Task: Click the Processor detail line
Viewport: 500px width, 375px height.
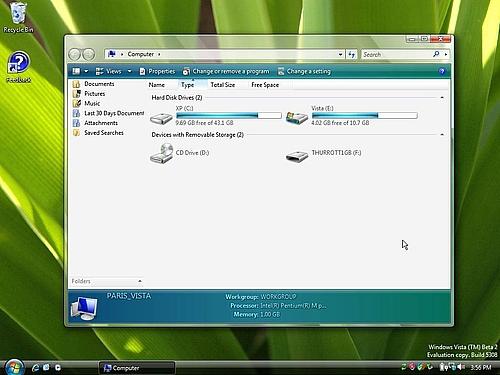Action: [x=278, y=306]
